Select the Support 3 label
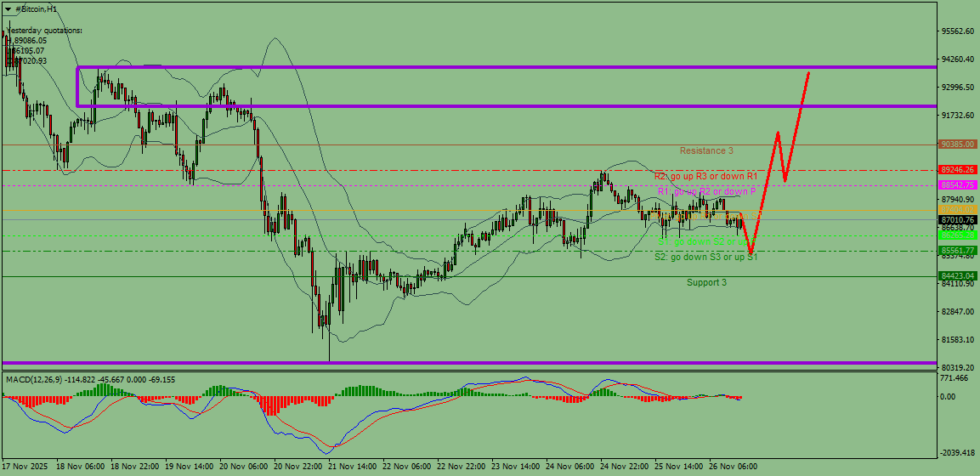The image size is (980, 476). [x=706, y=282]
